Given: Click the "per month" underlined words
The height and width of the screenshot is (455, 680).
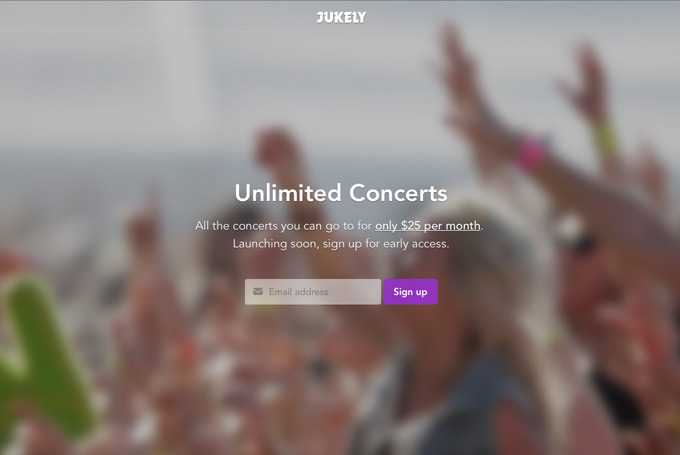Looking at the screenshot, I should pyautogui.click(x=452, y=226).
